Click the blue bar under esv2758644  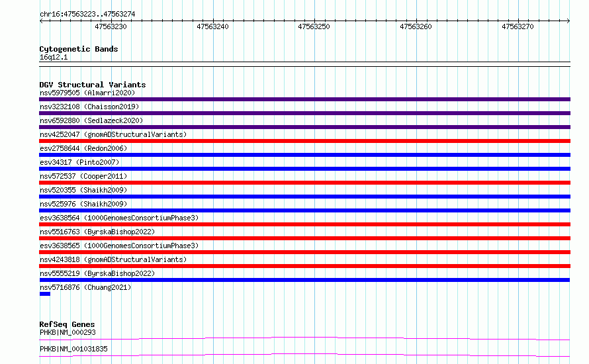304,155
